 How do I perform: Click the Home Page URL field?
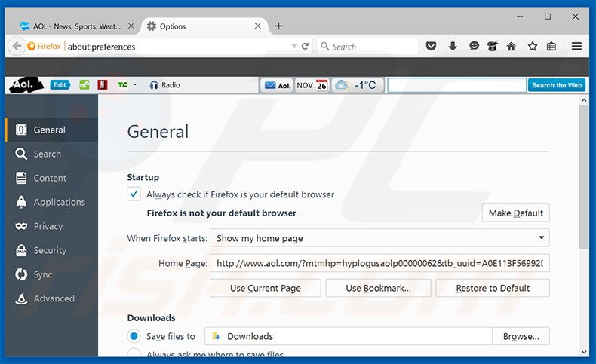click(x=379, y=263)
